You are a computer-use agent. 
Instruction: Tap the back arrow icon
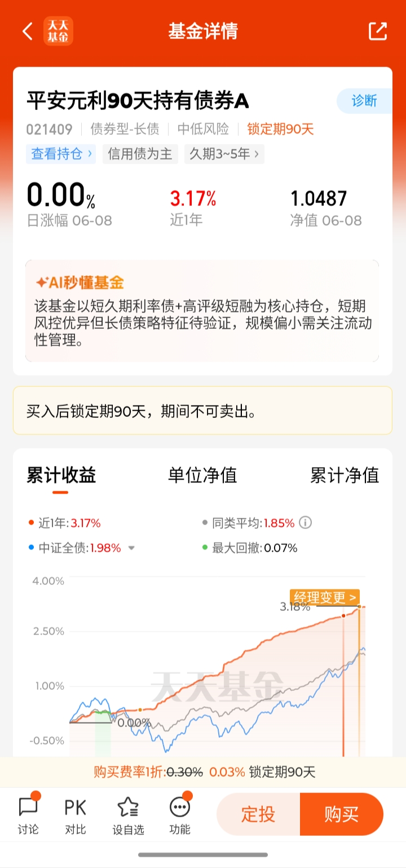28,31
